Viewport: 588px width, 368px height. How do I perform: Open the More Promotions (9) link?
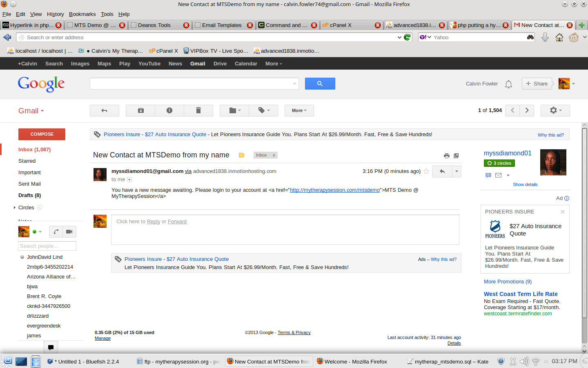coord(508,282)
